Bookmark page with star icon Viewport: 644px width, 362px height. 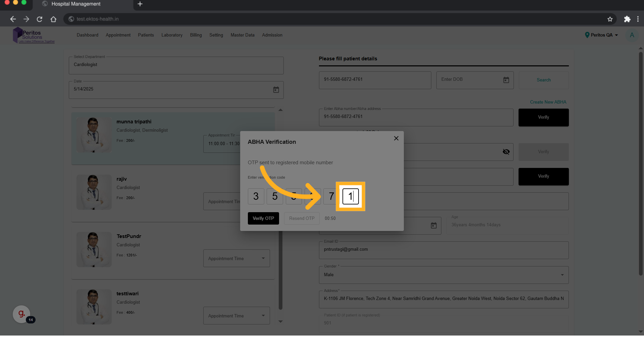tap(610, 19)
